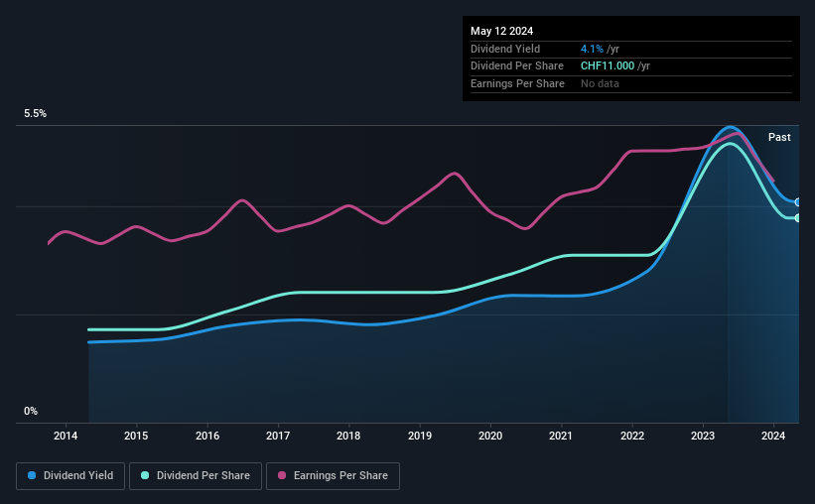Select the 2024 label on the time axis
Viewport: 815px width, 504px height.
click(x=773, y=436)
